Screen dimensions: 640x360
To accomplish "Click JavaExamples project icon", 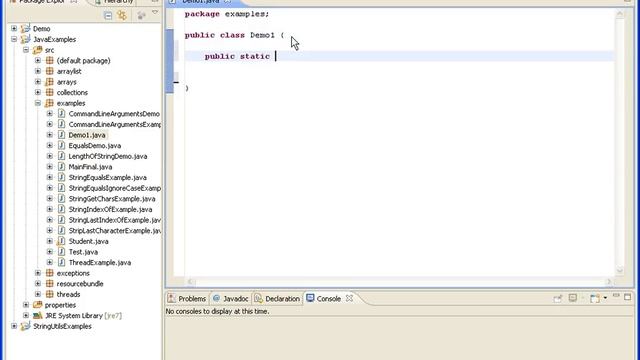I will click(x=26, y=39).
